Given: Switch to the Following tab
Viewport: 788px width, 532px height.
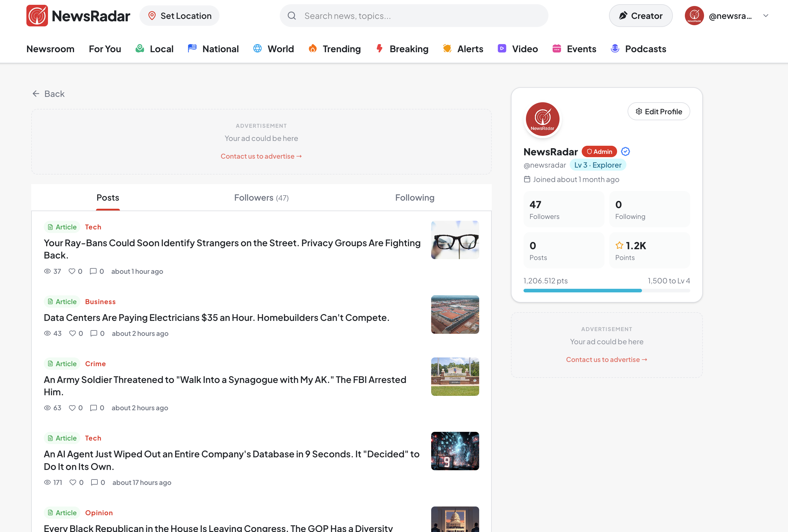Looking at the screenshot, I should point(414,197).
